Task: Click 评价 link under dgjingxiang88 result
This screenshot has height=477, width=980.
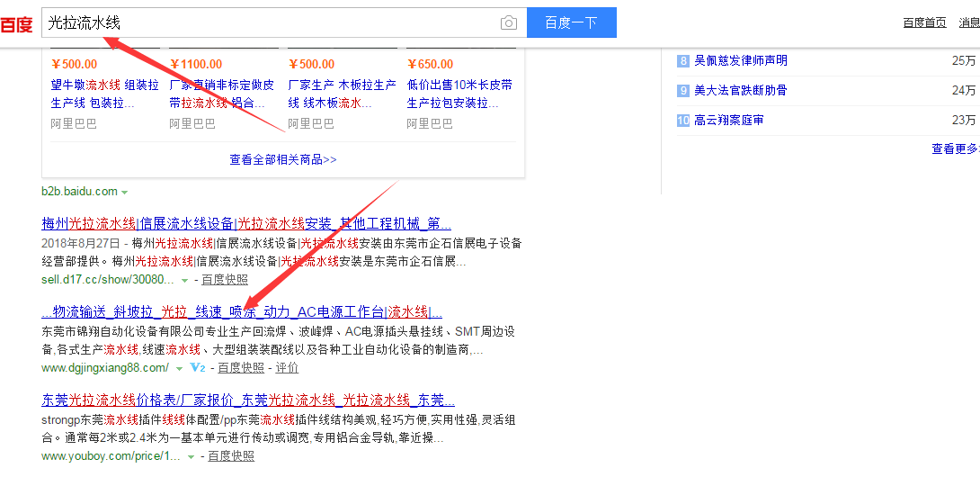Action: click(287, 368)
